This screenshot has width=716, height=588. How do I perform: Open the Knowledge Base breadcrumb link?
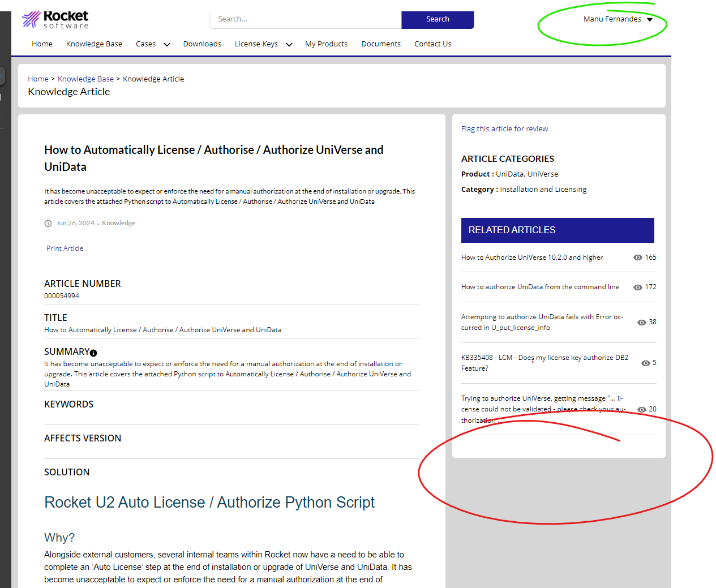pyautogui.click(x=85, y=79)
